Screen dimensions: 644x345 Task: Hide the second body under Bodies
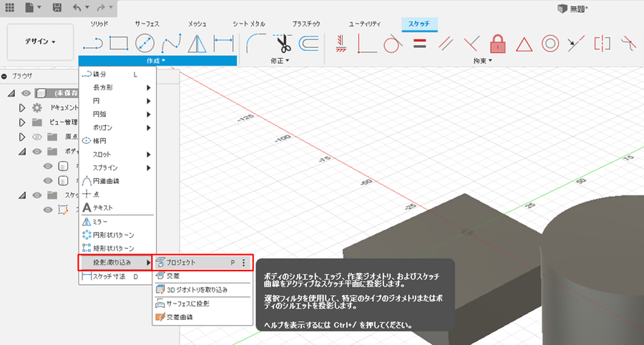(48, 180)
